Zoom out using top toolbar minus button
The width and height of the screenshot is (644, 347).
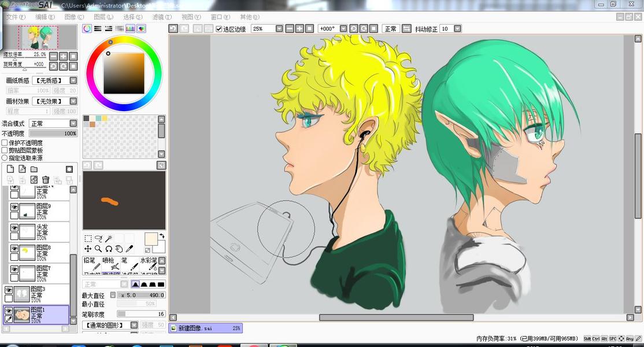[290, 28]
